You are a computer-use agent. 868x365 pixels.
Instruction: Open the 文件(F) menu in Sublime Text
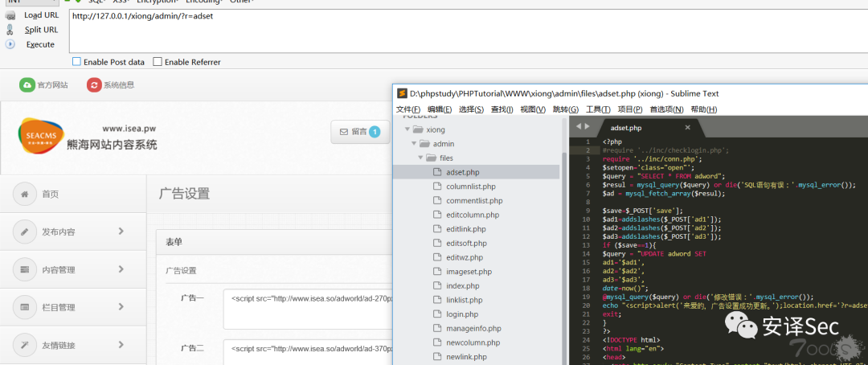[408, 109]
